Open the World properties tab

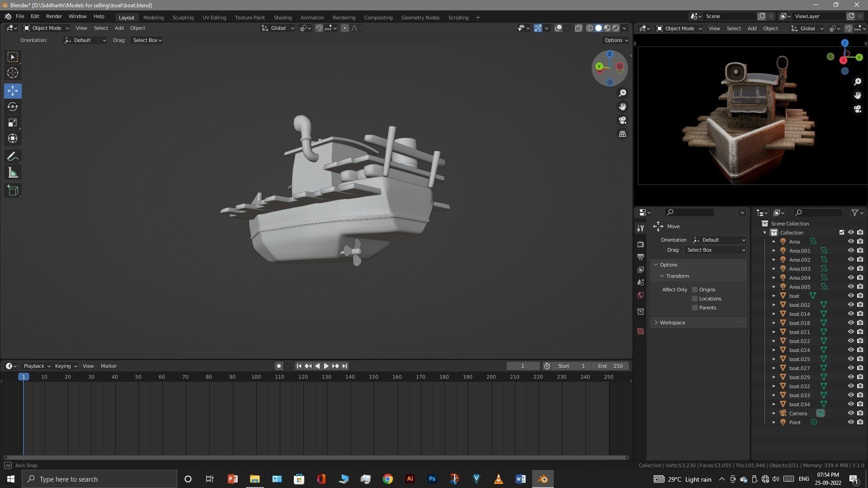coord(640,295)
